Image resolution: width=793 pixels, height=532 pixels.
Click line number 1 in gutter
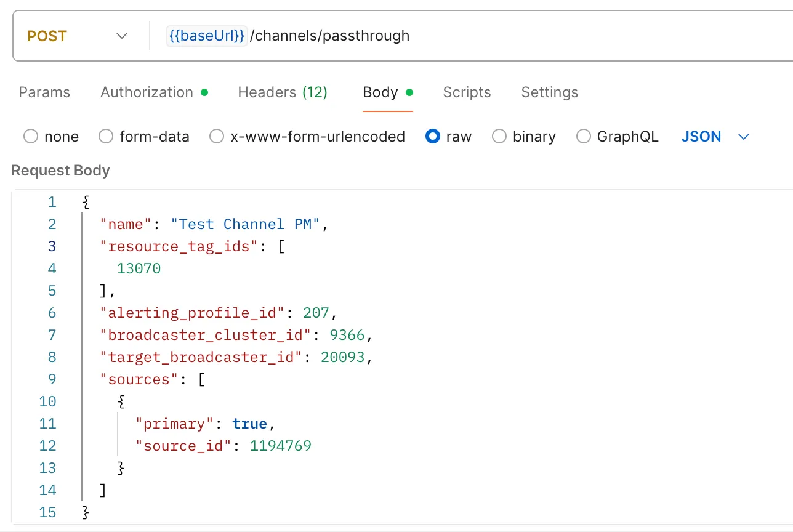coord(52,202)
